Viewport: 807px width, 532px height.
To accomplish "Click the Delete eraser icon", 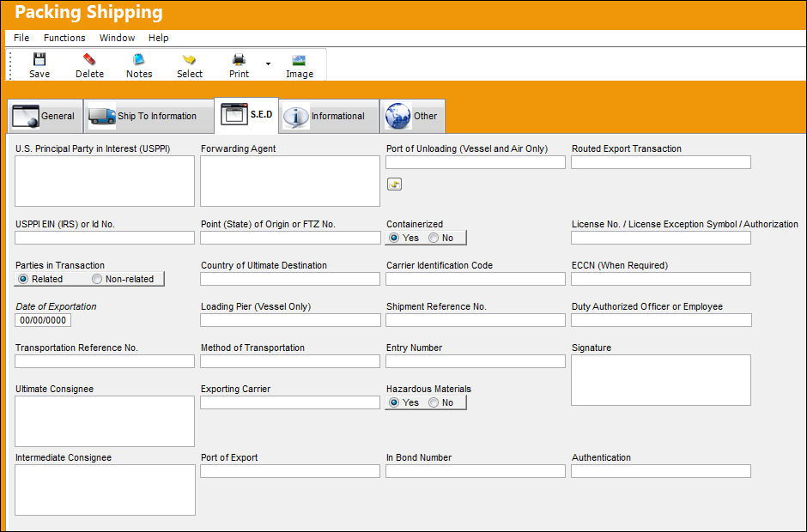I will [89, 59].
